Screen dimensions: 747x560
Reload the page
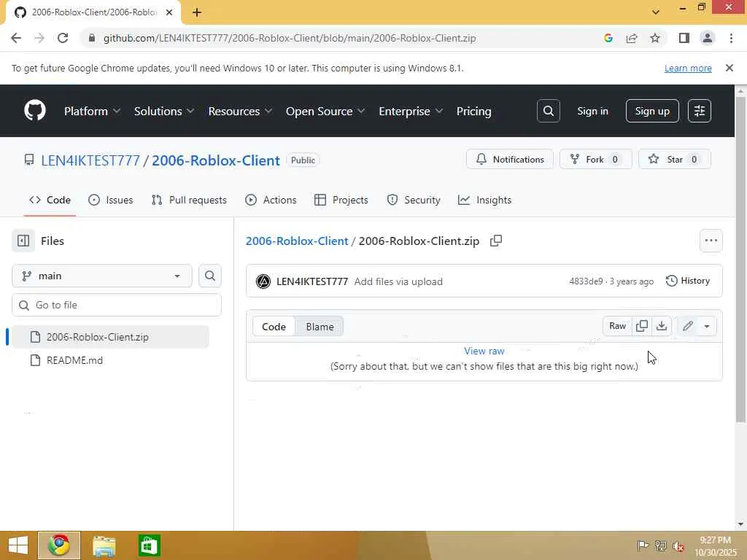(x=63, y=38)
